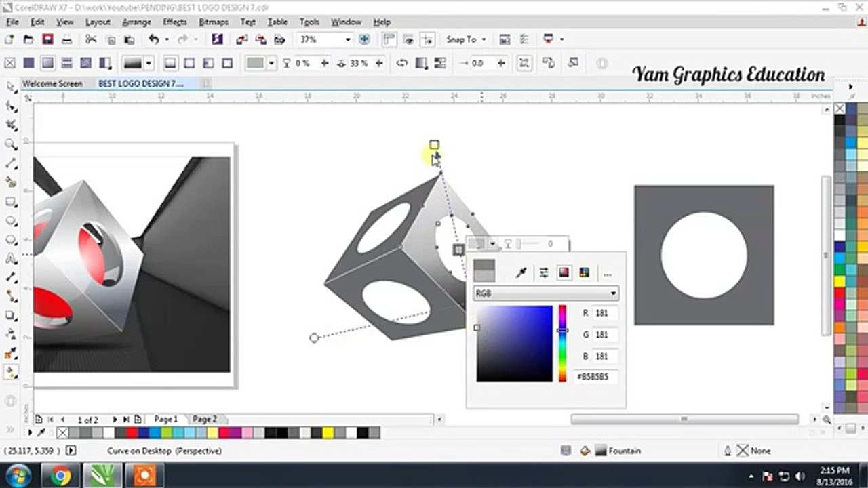The width and height of the screenshot is (868, 488).
Task: Select the eyedropper in the color popup
Action: pyautogui.click(x=521, y=272)
